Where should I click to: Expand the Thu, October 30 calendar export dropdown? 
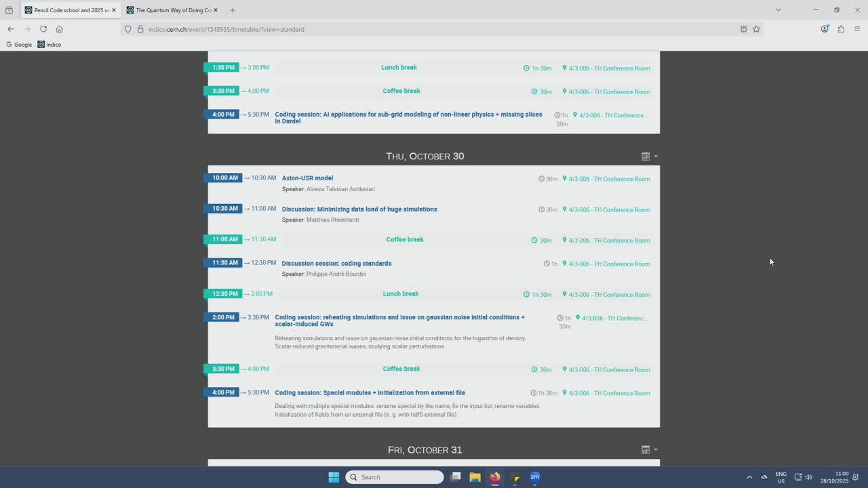coord(649,157)
